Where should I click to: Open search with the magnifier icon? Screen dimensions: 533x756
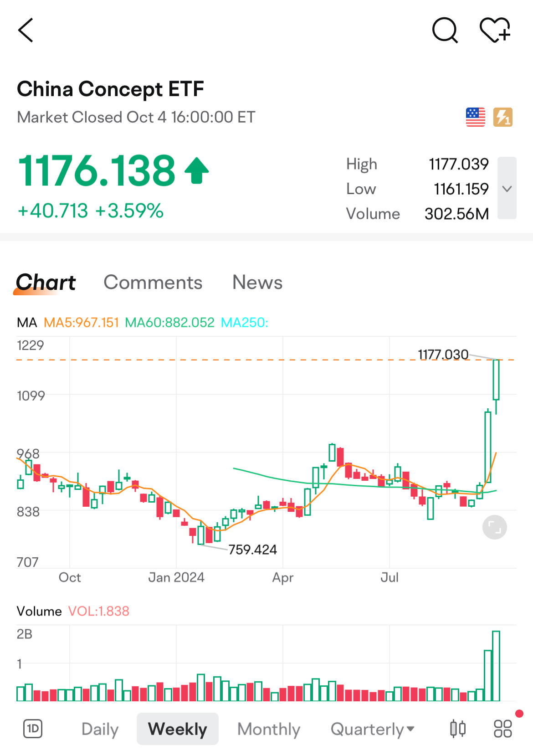445,31
